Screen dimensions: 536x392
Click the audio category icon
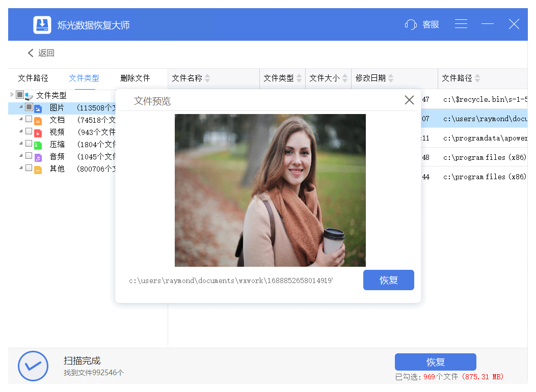tap(38, 157)
